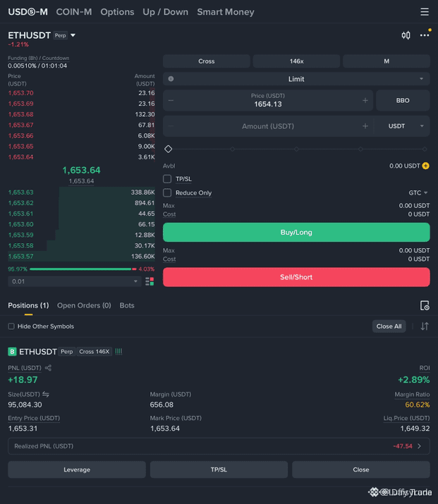Screen dimensions: 438x504
Task: Open the GTC time-in-force dropdown
Action: pyautogui.click(x=418, y=192)
